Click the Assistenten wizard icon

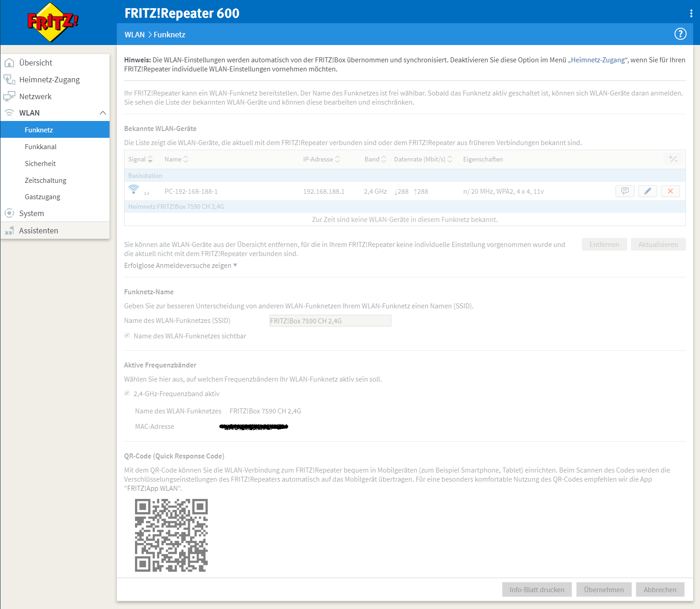click(9, 231)
